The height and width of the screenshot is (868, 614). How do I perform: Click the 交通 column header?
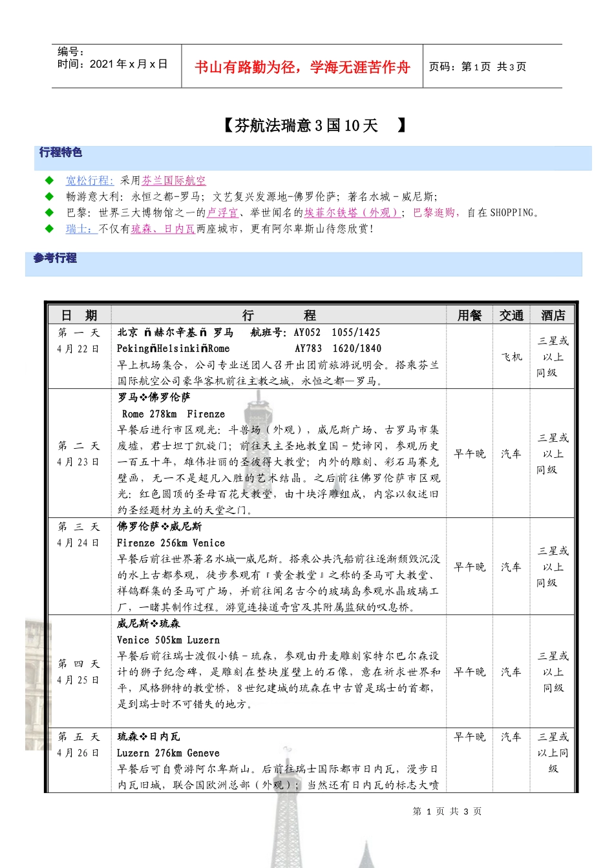tap(511, 315)
